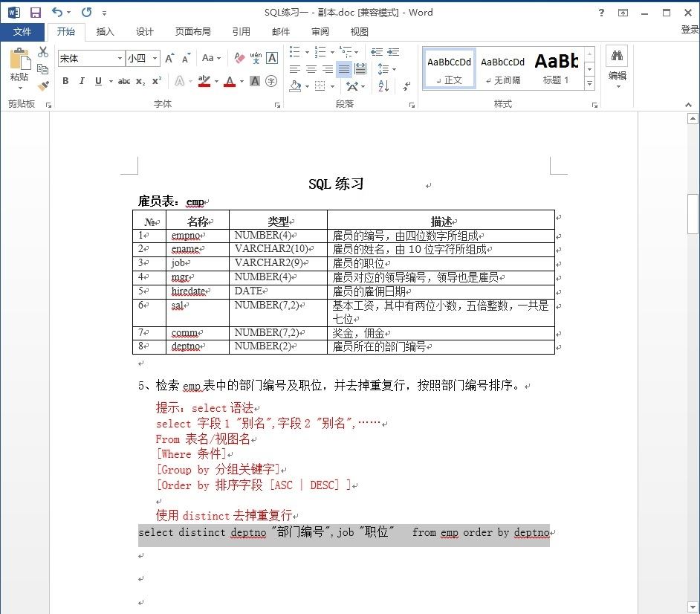The width and height of the screenshot is (700, 614).
Task: Switch to 引用 tab
Action: pos(241,32)
